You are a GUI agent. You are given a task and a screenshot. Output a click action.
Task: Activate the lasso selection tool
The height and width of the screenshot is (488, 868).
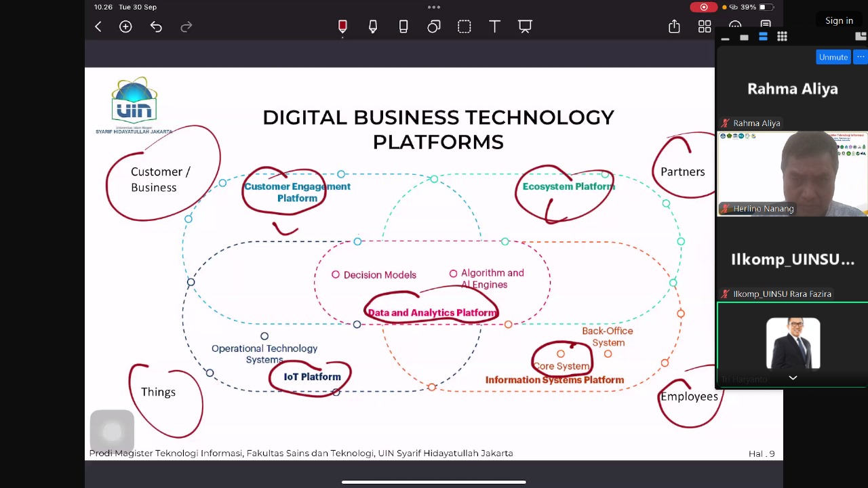(465, 26)
